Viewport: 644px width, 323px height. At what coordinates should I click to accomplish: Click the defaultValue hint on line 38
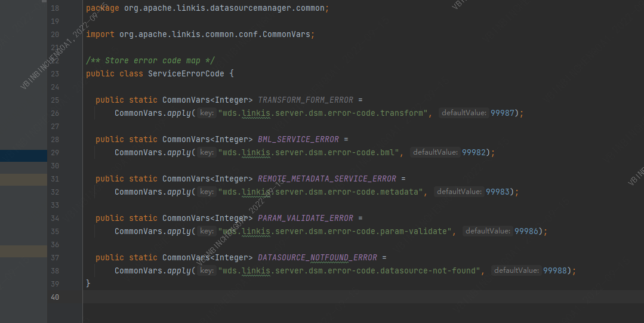click(516, 270)
